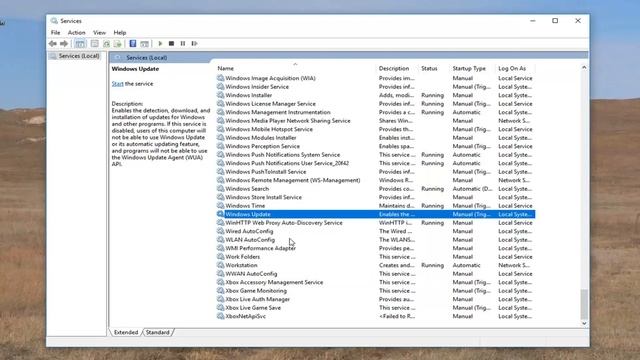
Task: Click the vertical scrollbar thumb
Action: tap(584, 304)
